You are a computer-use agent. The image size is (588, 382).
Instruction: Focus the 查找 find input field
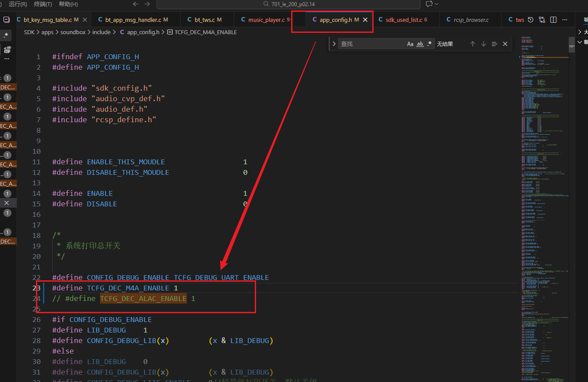pos(371,44)
